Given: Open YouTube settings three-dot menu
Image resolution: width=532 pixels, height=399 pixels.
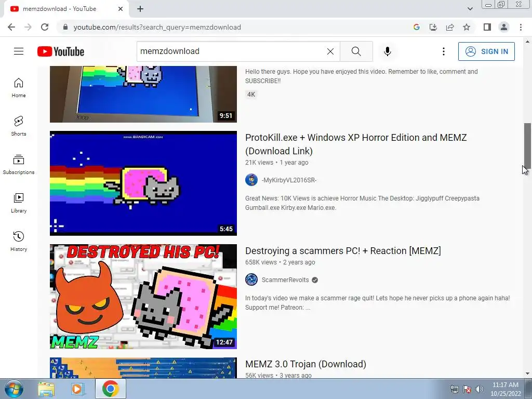Looking at the screenshot, I should tap(444, 51).
